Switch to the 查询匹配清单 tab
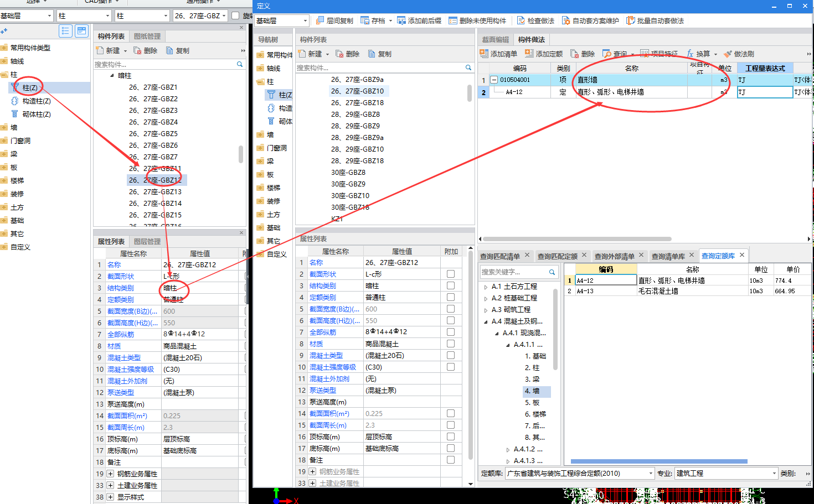 click(x=499, y=256)
